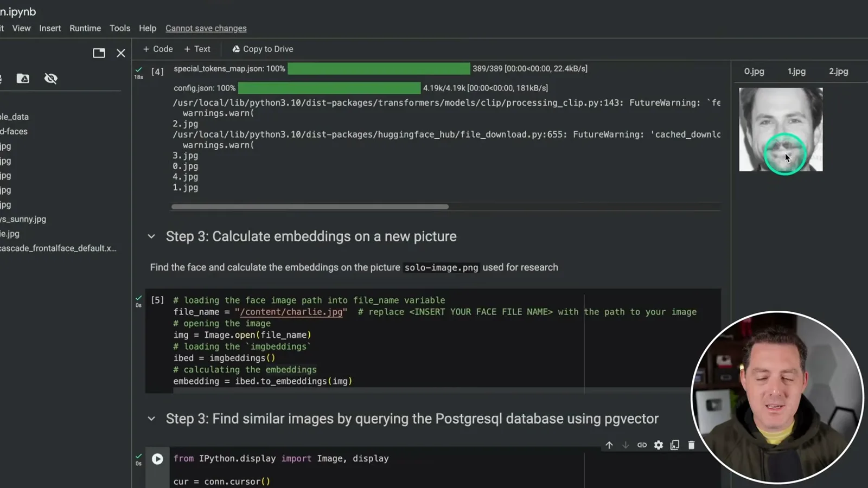This screenshot has width=868, height=488.
Task: Close the file browser pane
Action: point(121,53)
